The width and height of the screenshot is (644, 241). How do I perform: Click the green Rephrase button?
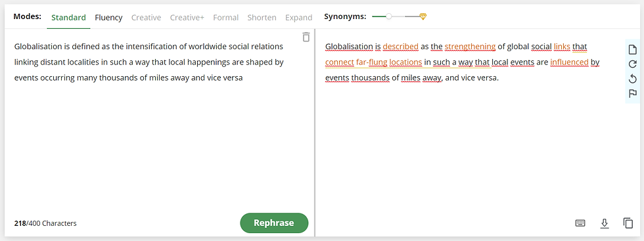click(274, 223)
